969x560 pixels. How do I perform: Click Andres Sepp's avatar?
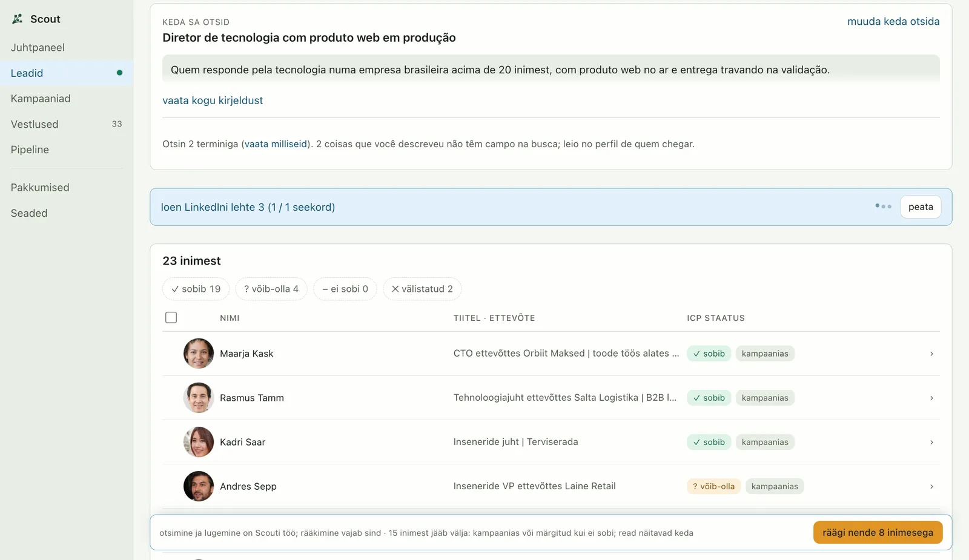click(x=199, y=486)
